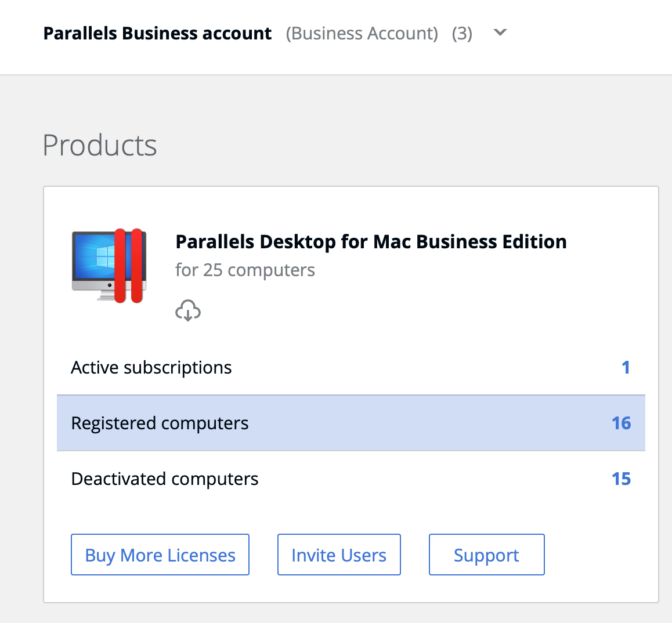This screenshot has width=672, height=623.
Task: Click the active subscriptions count 1
Action: pyautogui.click(x=626, y=368)
